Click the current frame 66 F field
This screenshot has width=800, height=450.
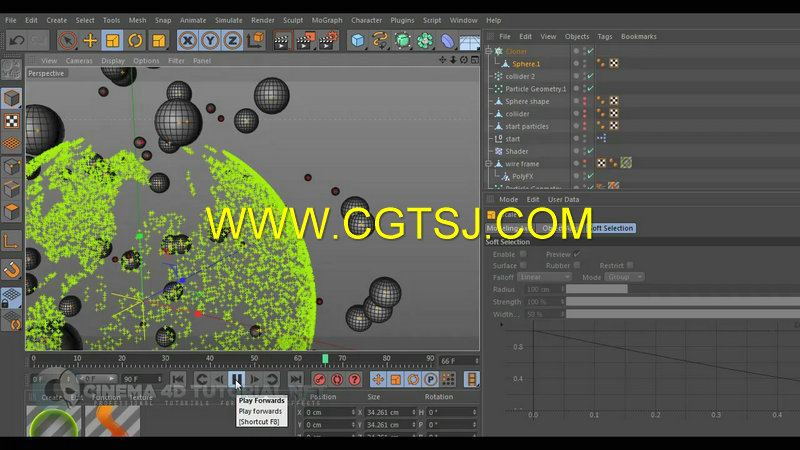pos(459,361)
